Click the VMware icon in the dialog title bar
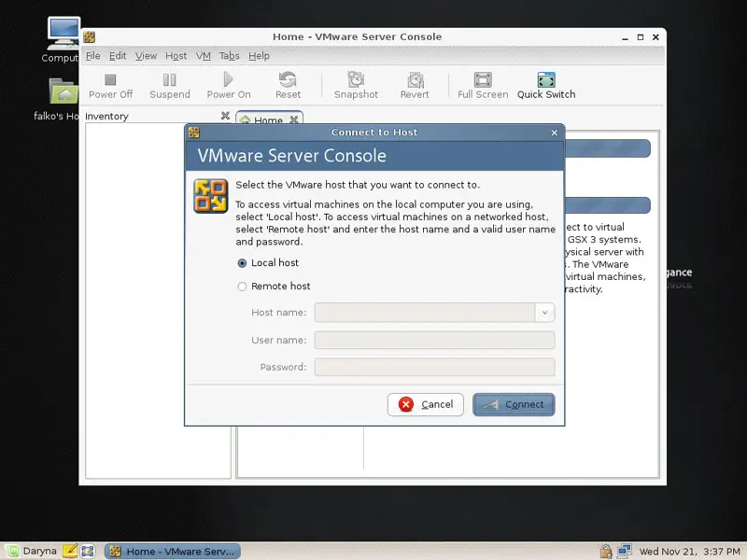 [x=194, y=133]
